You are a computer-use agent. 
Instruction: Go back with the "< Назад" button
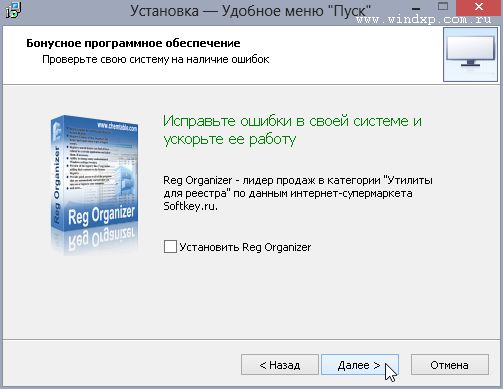(280, 365)
